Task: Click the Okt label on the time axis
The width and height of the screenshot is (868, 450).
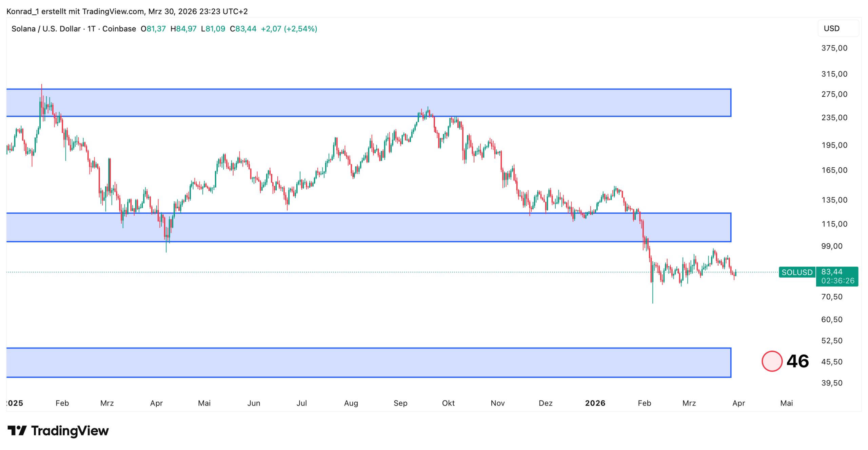Action: coord(448,403)
